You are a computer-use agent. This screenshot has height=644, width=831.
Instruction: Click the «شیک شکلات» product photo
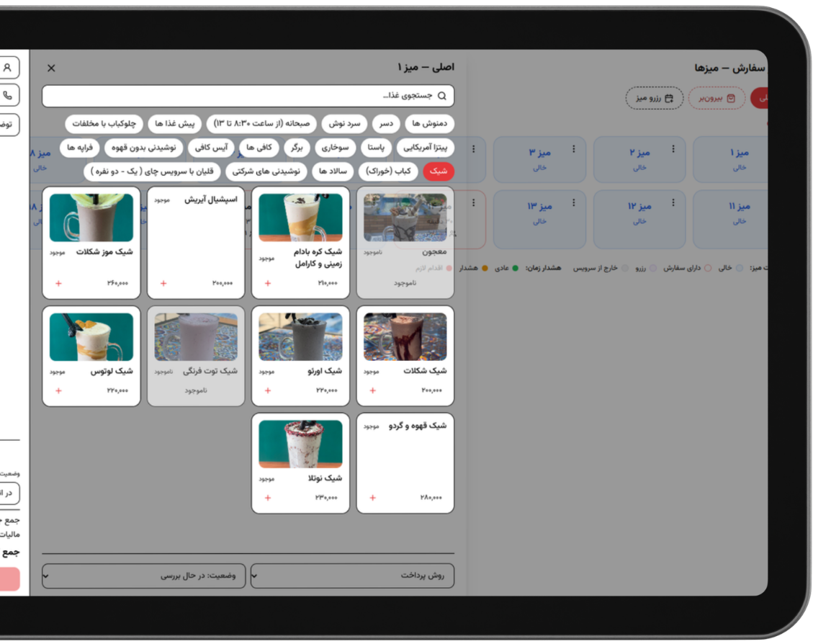[405, 337]
